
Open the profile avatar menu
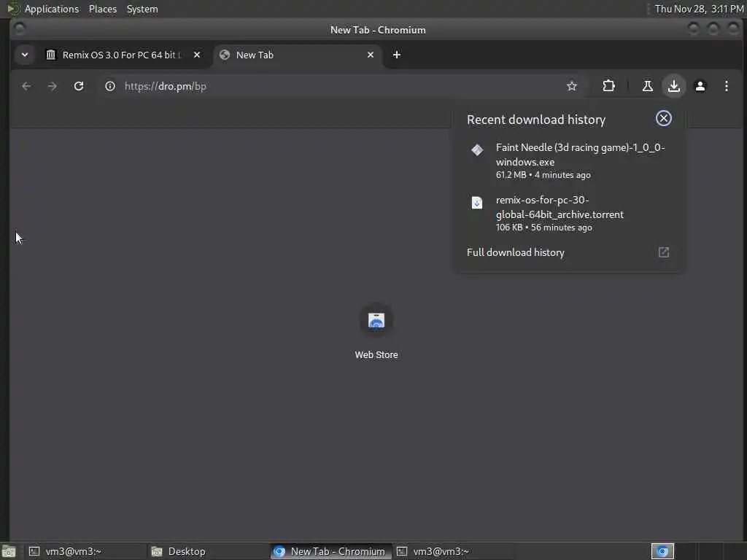click(700, 86)
